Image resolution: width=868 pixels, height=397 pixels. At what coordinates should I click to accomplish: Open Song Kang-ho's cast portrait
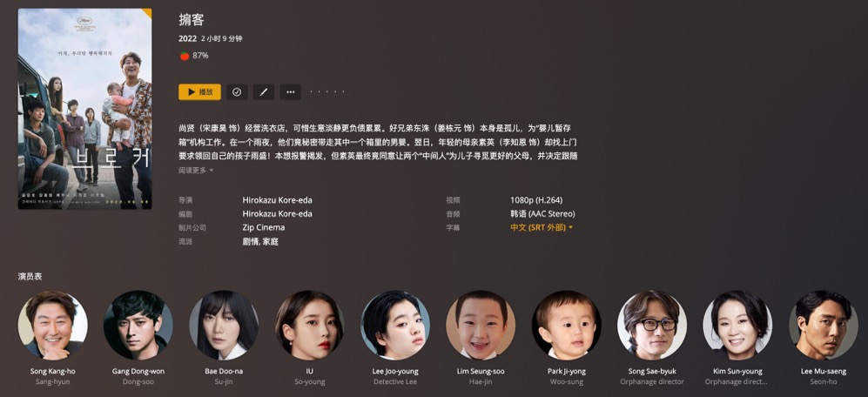(52, 325)
